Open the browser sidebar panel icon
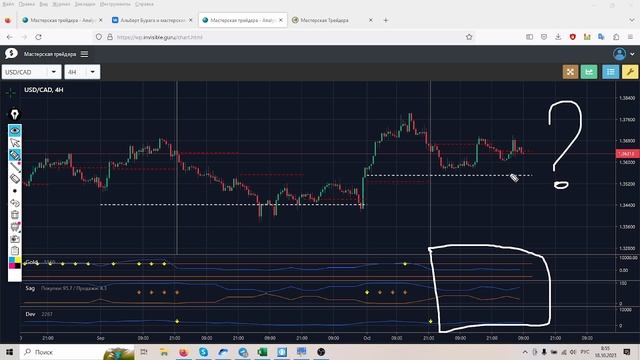 pyautogui.click(x=529, y=37)
